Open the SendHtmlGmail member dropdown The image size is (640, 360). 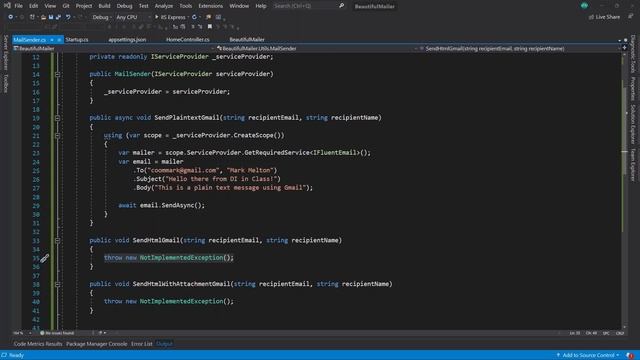coord(520,48)
